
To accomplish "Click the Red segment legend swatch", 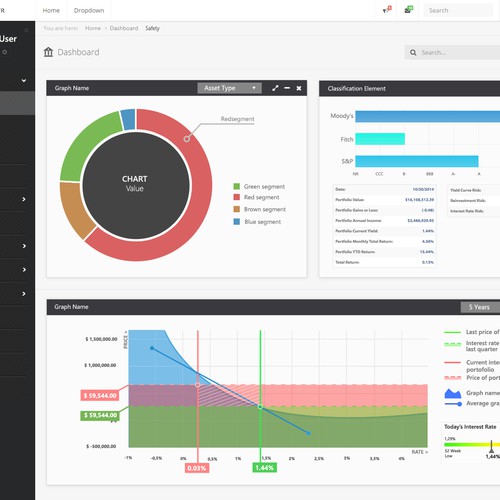I will (x=237, y=197).
